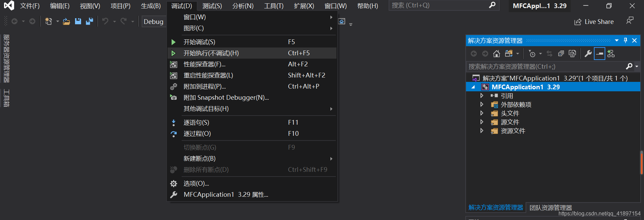
Task: Open the 帮助(H) menu
Action: pyautogui.click(x=367, y=6)
